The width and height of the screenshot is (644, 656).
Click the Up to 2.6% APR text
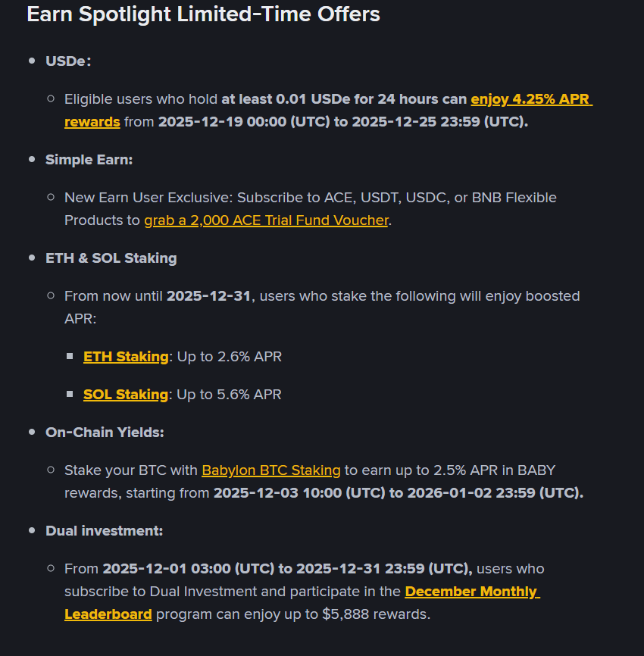coord(230,356)
